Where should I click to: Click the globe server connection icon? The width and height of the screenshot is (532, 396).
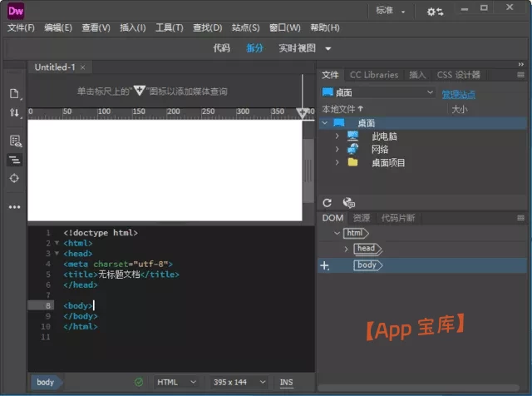point(349,203)
